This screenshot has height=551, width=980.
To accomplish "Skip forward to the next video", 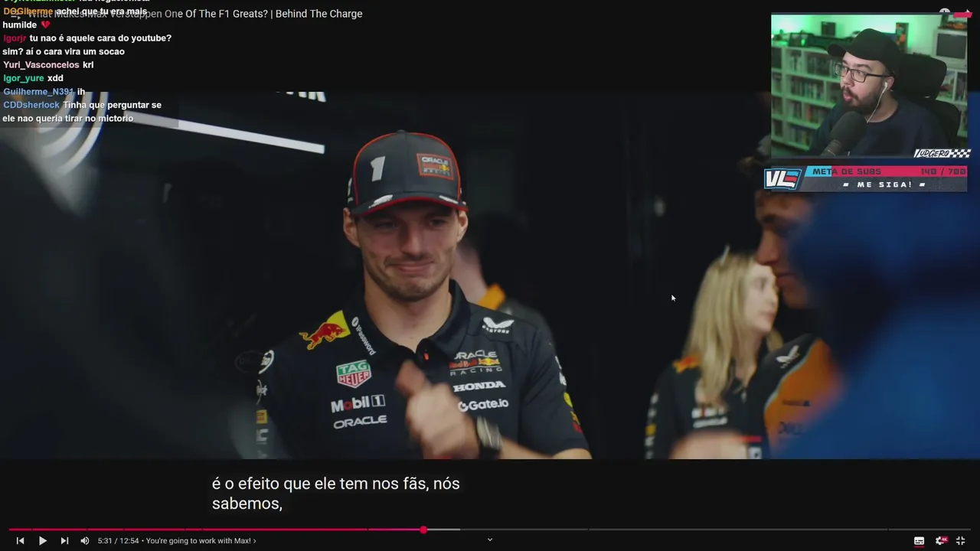I will 64,541.
